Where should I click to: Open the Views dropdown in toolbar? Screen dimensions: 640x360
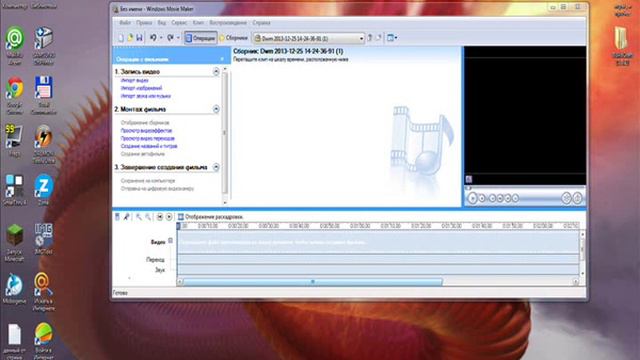(392, 38)
